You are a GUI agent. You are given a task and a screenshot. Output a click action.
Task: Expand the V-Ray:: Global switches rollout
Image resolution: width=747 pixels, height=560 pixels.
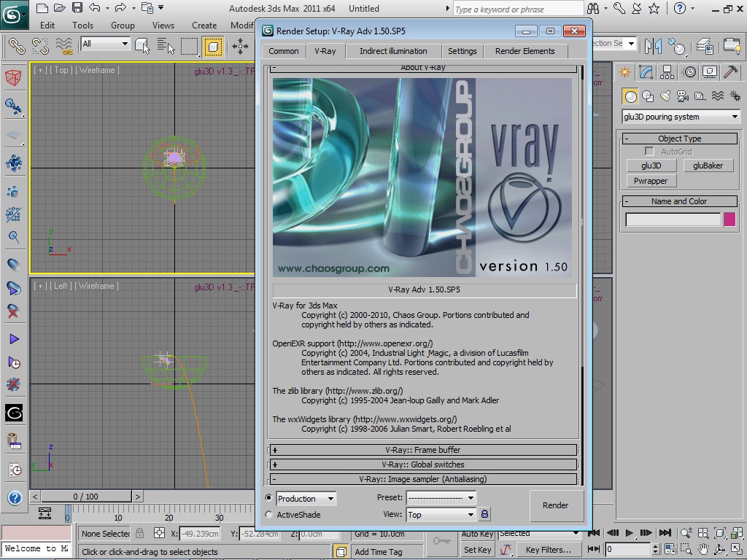pyautogui.click(x=423, y=464)
